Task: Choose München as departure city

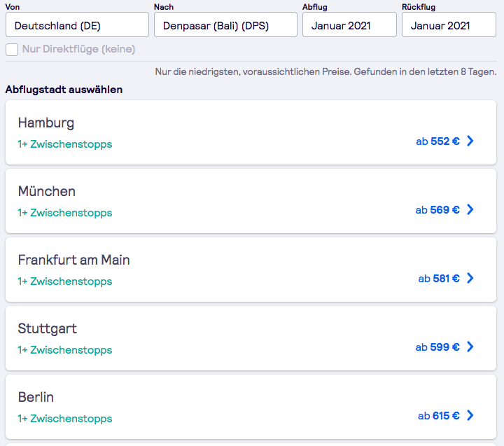Action: (251, 201)
